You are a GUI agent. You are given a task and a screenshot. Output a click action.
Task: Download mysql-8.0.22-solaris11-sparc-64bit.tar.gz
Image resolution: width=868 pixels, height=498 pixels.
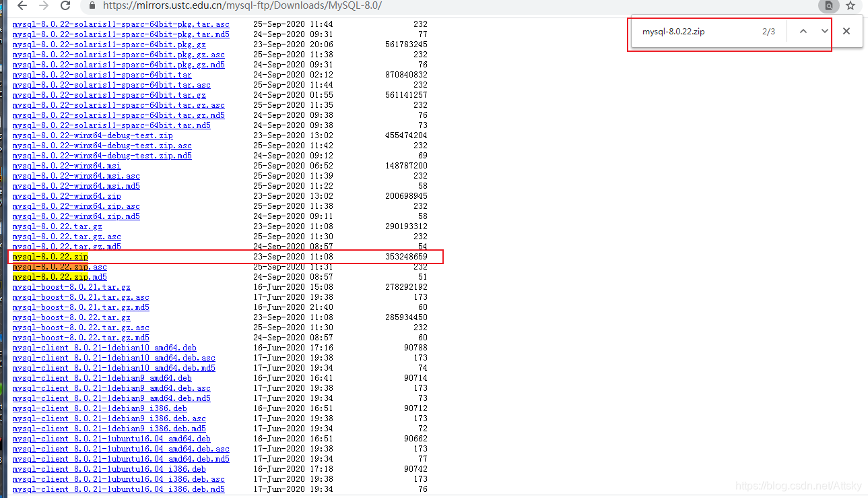[x=109, y=95]
